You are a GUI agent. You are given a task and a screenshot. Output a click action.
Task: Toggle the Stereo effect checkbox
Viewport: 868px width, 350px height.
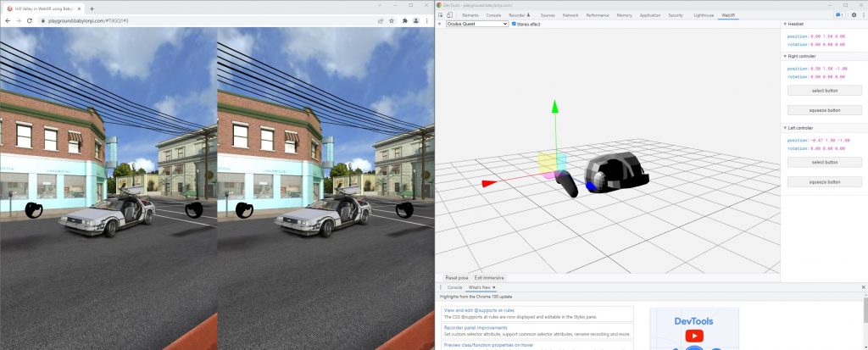coord(515,24)
